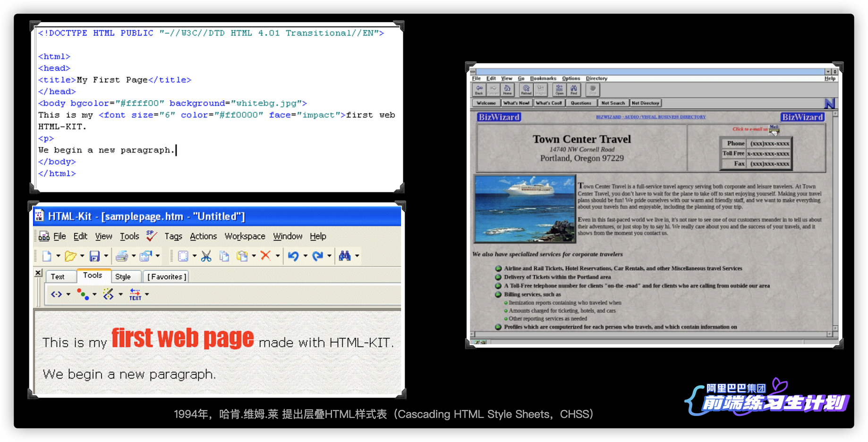Image resolution: width=868 pixels, height=442 pixels.
Task: Click the colored dots icon on Tools tab
Action: pyautogui.click(x=83, y=295)
